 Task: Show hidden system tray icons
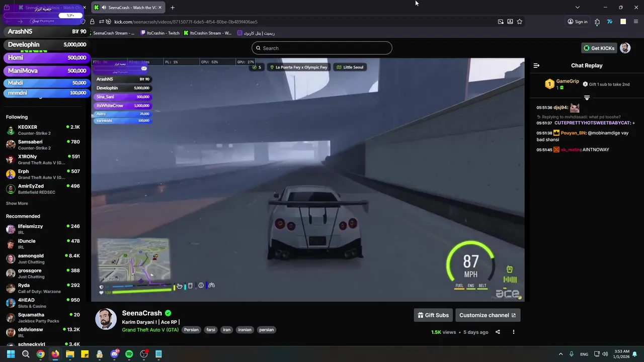click(560, 354)
